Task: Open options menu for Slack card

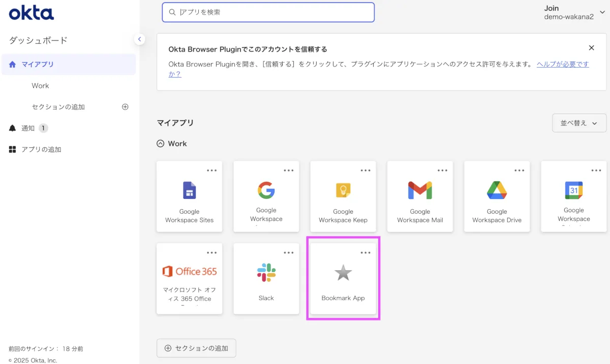Action: point(289,253)
